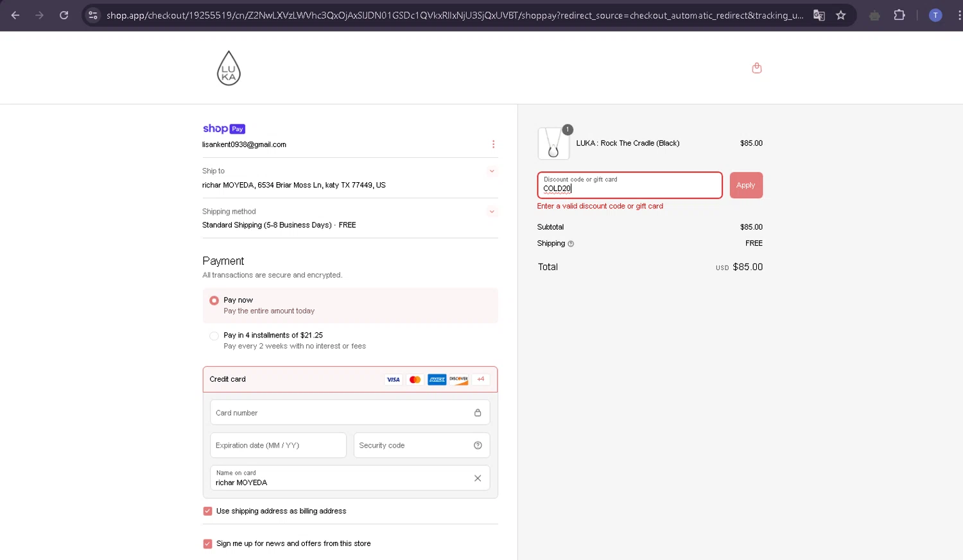Reload the checkout page

[64, 15]
